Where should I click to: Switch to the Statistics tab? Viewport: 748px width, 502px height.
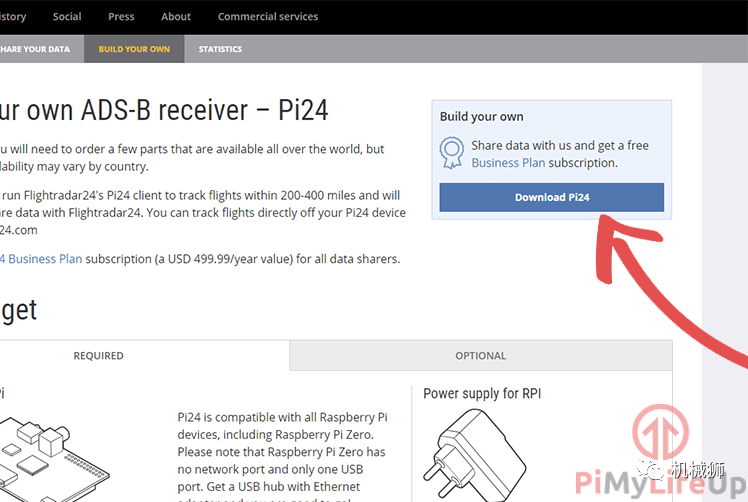[220, 49]
